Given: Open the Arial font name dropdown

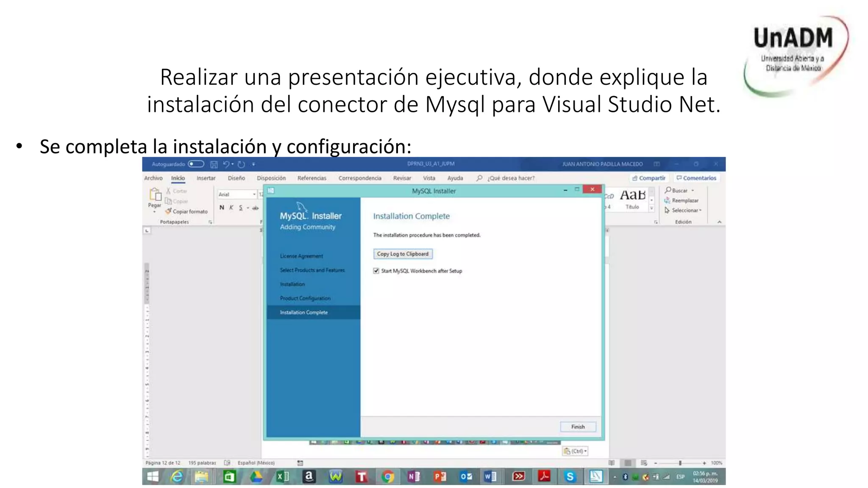Looking at the screenshot, I should (x=254, y=194).
